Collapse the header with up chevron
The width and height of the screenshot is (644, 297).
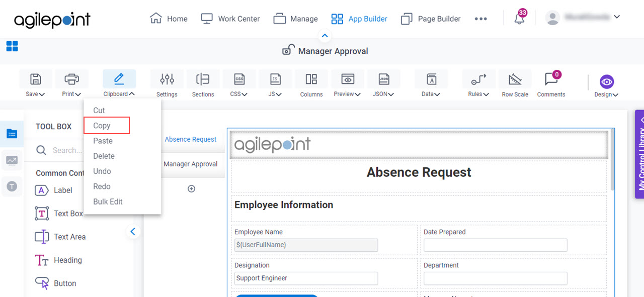coord(325,36)
